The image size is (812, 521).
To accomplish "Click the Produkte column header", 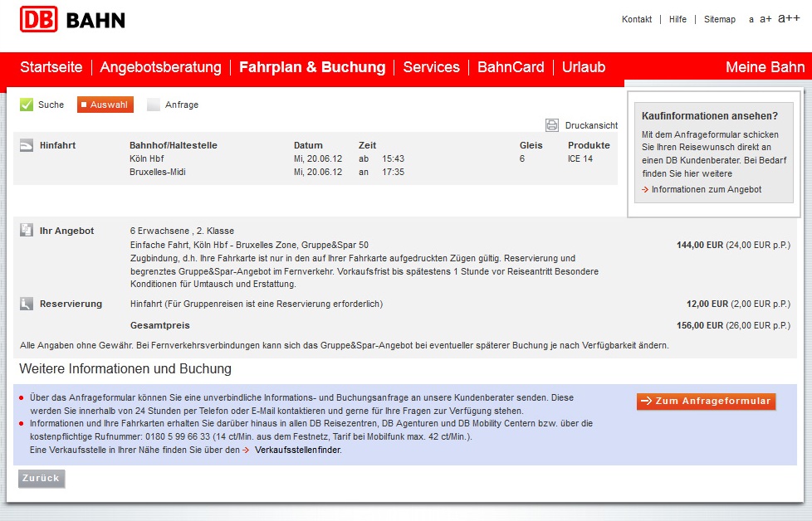I will [589, 145].
